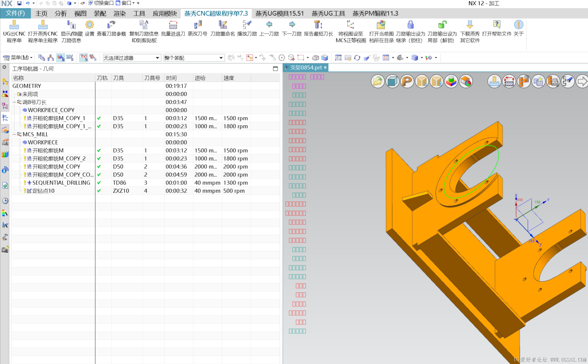
Task: Maximize the 工序导航器 navigator panel
Action: 275,69
